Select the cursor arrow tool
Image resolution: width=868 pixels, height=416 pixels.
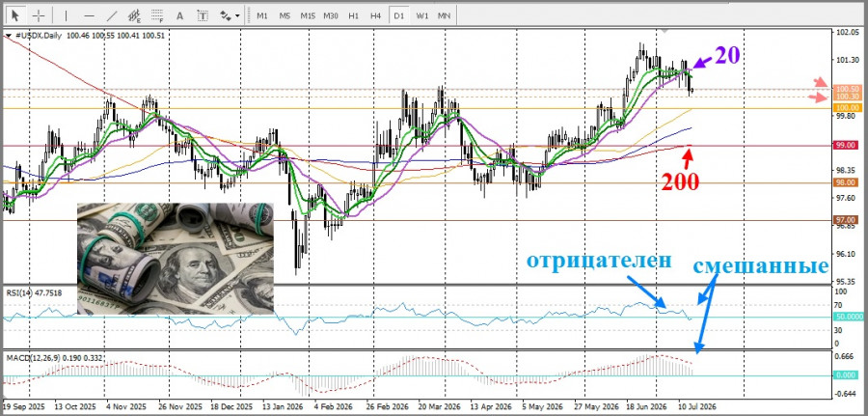(15, 15)
